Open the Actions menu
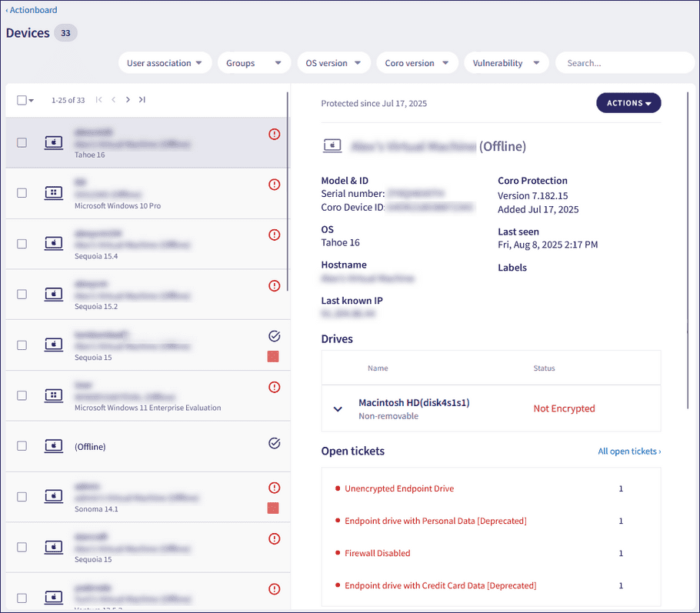This screenshot has width=700, height=613. point(628,103)
